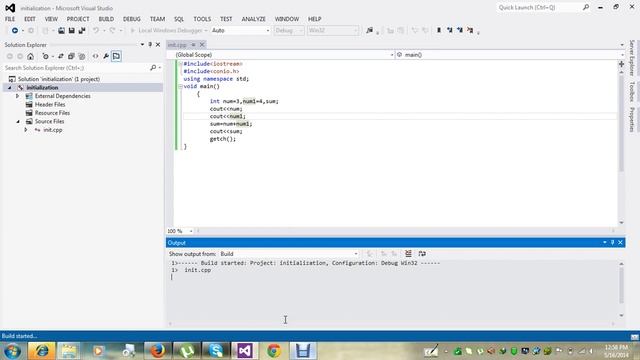Image resolution: width=640 pixels, height=360 pixels.
Task: Open the debug type Auto dropdown
Action: 240,31
